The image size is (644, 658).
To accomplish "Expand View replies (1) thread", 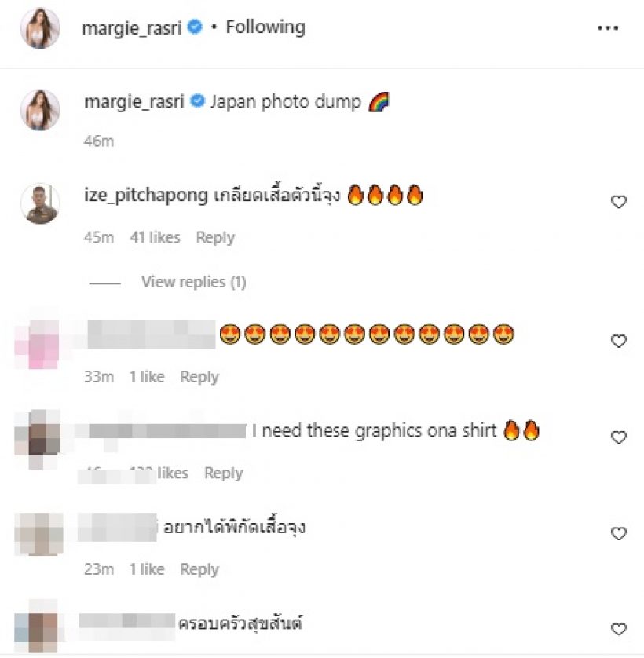I will (193, 282).
